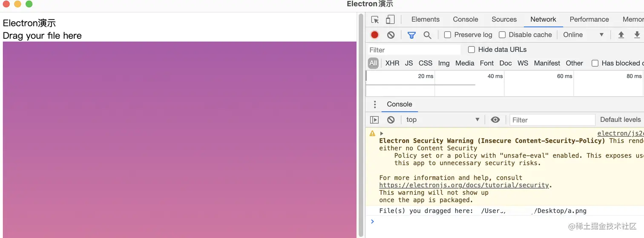Screen dimensions: 644x238
Task: Stop network recording with red button
Action: tap(375, 35)
